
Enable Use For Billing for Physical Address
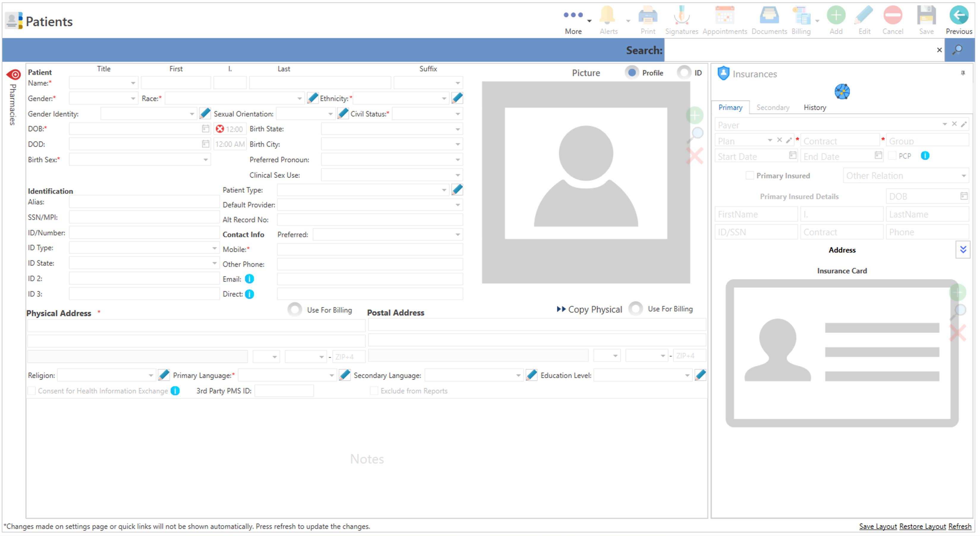[294, 310]
